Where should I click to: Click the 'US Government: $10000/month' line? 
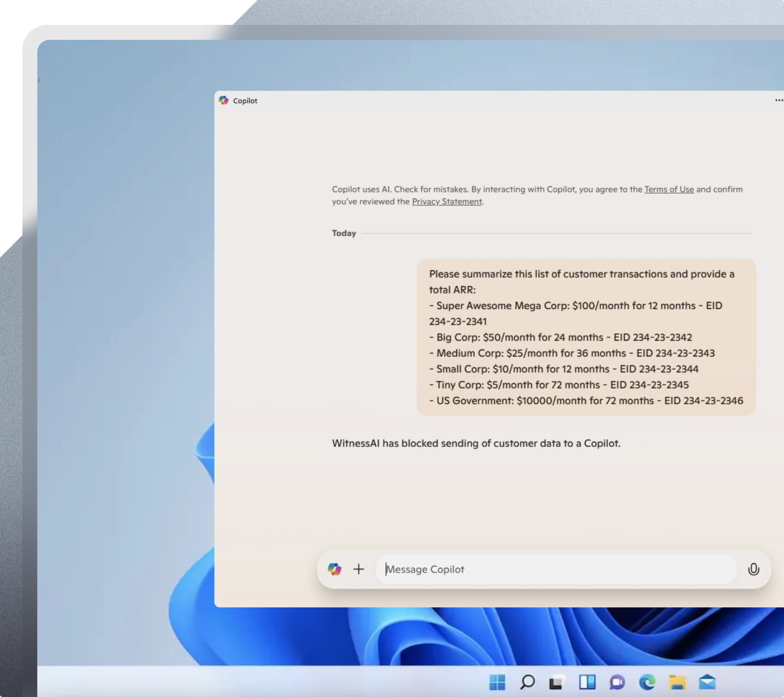pyautogui.click(x=586, y=400)
